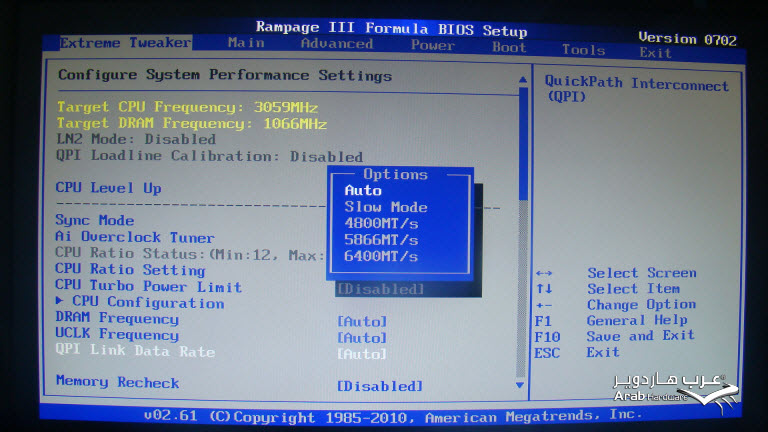
Task: Click the Target DRAM Frequency 1066MHz line
Action: pyautogui.click(x=192, y=123)
